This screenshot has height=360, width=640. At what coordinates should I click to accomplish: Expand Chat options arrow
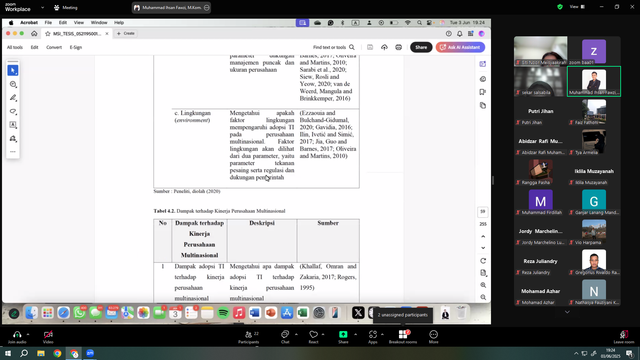296,334
